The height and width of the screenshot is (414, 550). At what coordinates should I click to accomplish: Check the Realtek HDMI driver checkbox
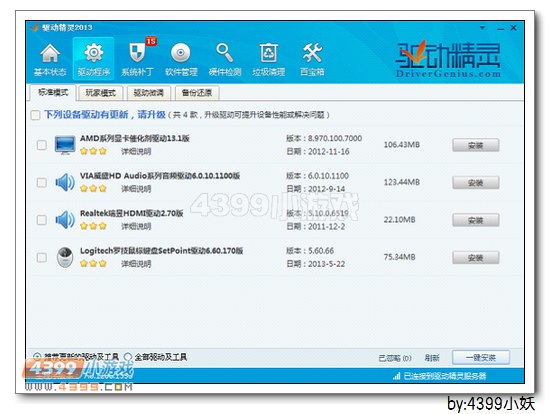[x=42, y=220]
